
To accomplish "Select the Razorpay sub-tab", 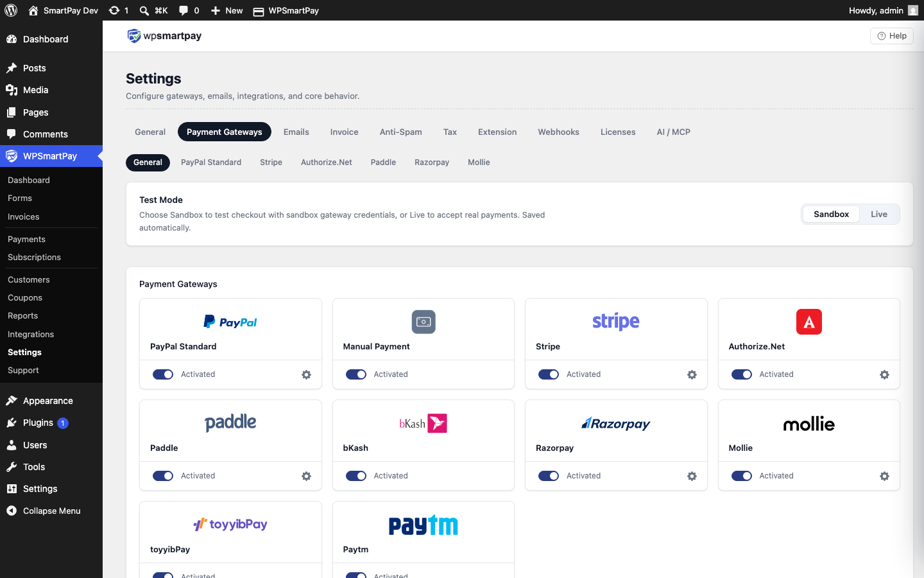I will (x=432, y=162).
